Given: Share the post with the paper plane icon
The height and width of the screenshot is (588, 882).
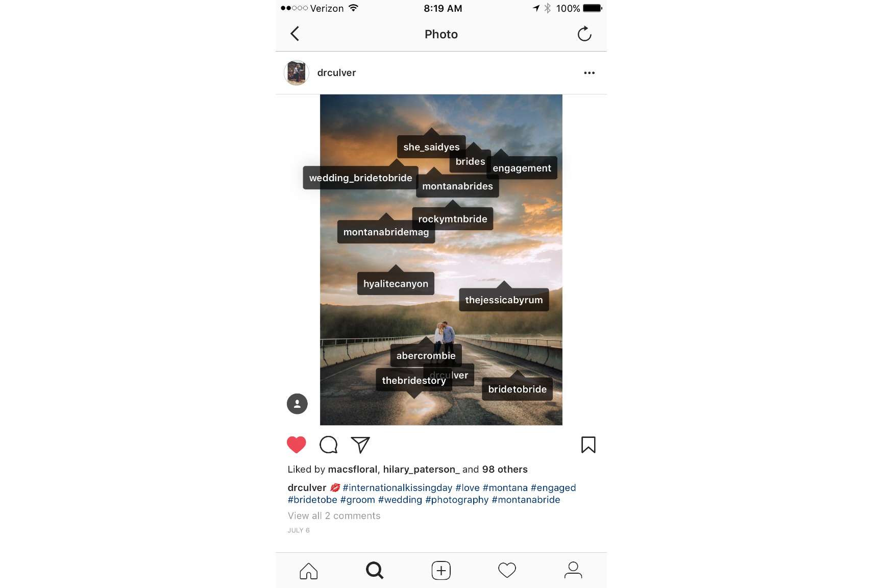Looking at the screenshot, I should click(x=360, y=445).
